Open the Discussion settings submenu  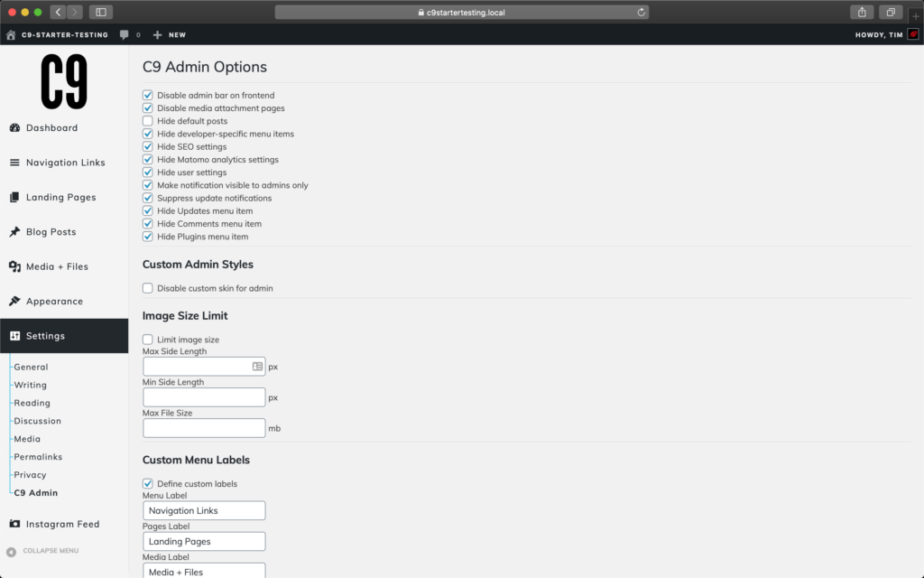(x=38, y=421)
